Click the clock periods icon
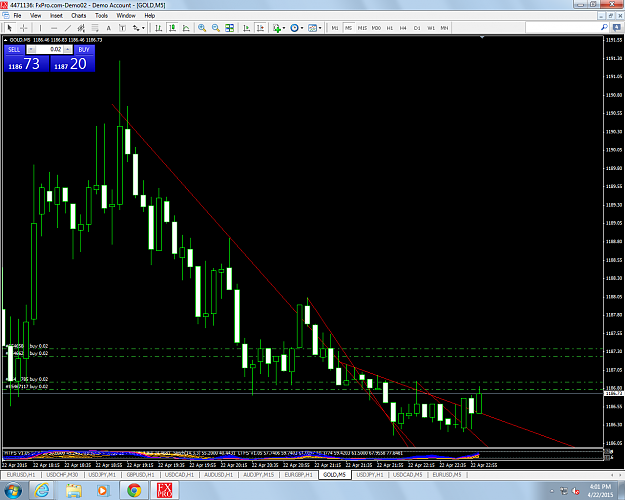Screen dimensions: 625x500 click(x=295, y=28)
